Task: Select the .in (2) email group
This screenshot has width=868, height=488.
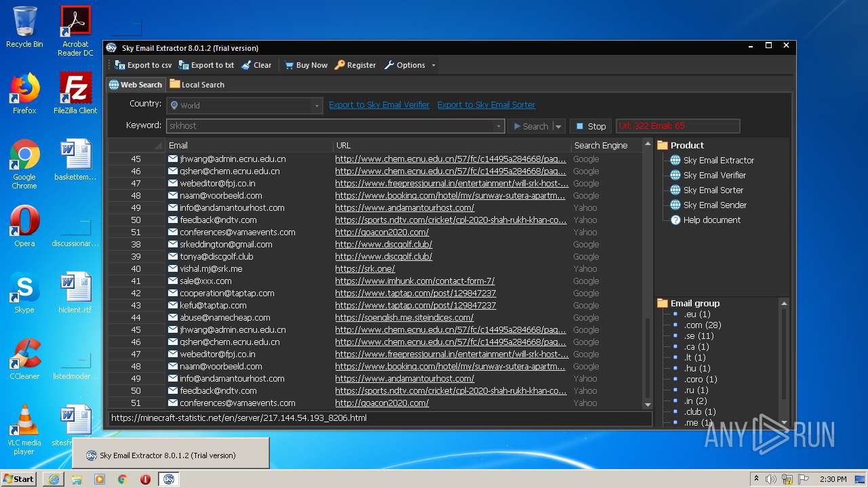Action: [x=696, y=401]
